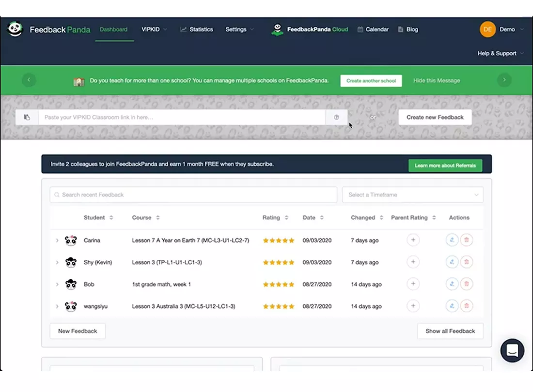Click Create new Feedback button

coord(435,118)
